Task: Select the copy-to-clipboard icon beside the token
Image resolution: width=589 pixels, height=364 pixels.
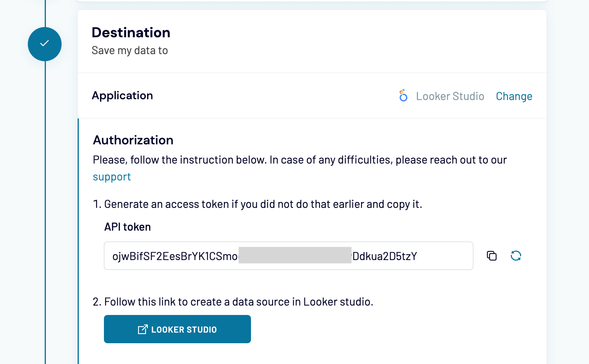Action: pos(491,256)
